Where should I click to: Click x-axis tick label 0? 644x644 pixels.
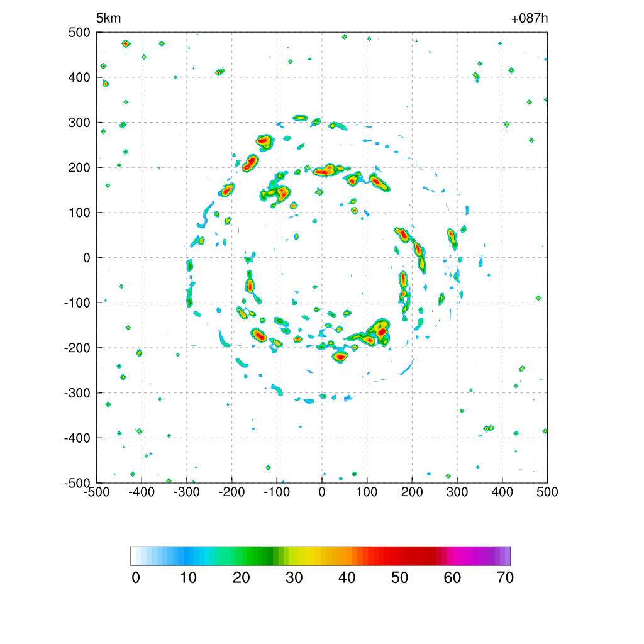coord(322,492)
